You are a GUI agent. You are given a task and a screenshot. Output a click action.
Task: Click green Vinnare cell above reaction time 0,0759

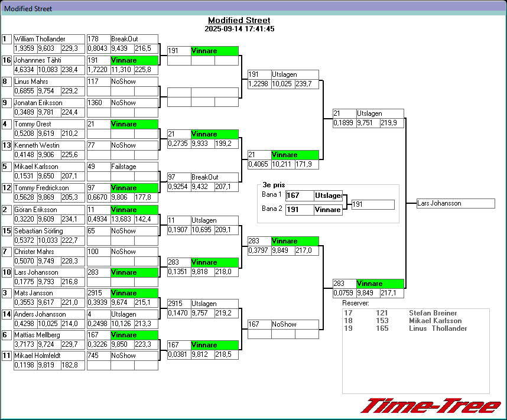tap(379, 284)
